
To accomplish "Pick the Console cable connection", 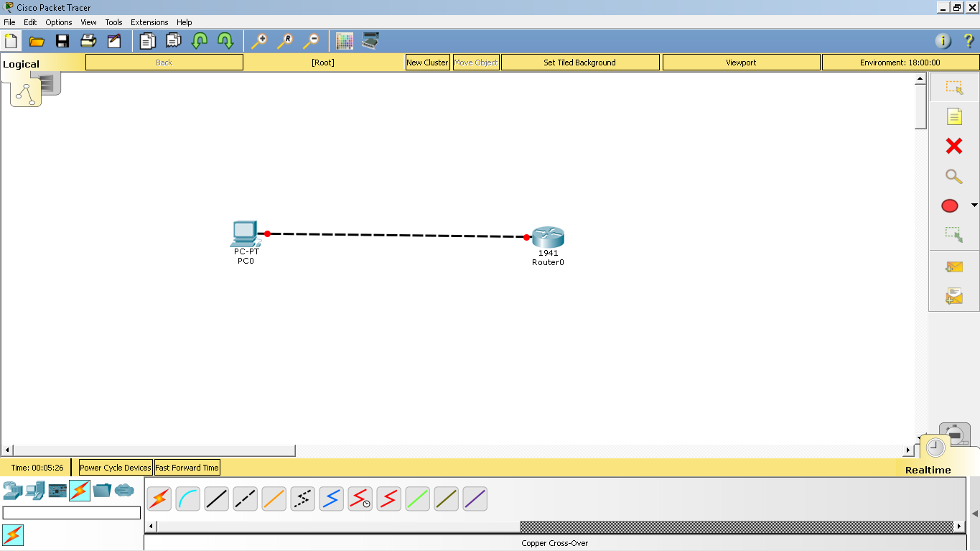I will (187, 499).
